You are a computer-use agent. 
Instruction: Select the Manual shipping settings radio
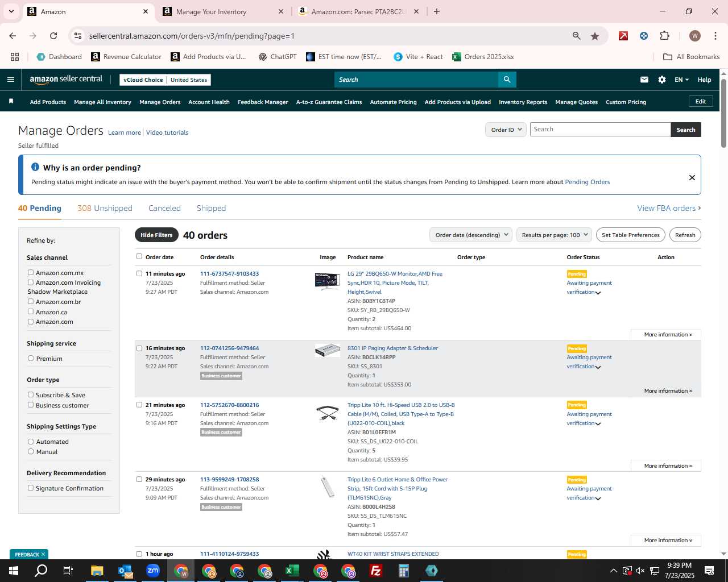pos(31,451)
